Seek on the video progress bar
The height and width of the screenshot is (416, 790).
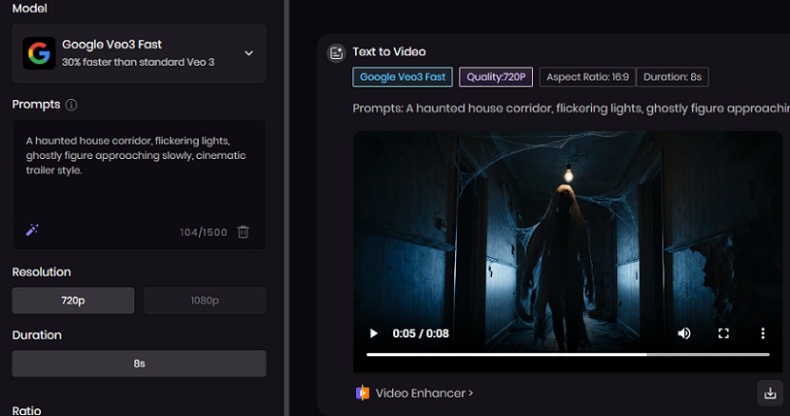[568, 355]
